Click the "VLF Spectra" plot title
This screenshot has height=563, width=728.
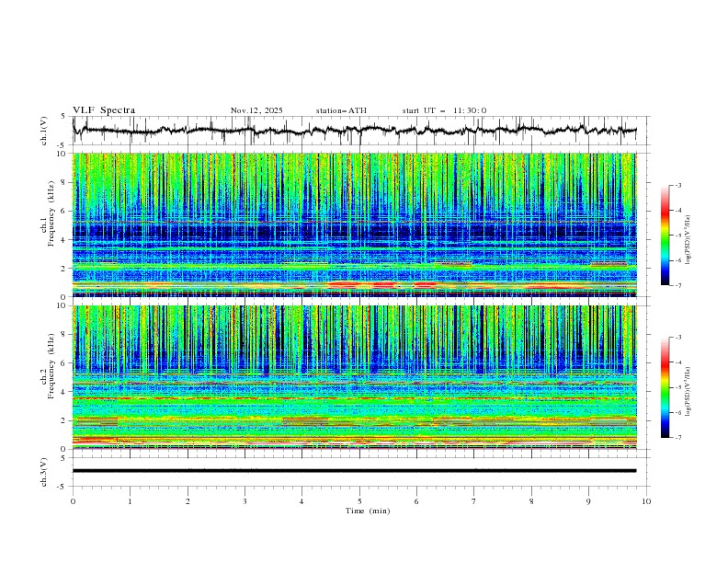(x=104, y=110)
